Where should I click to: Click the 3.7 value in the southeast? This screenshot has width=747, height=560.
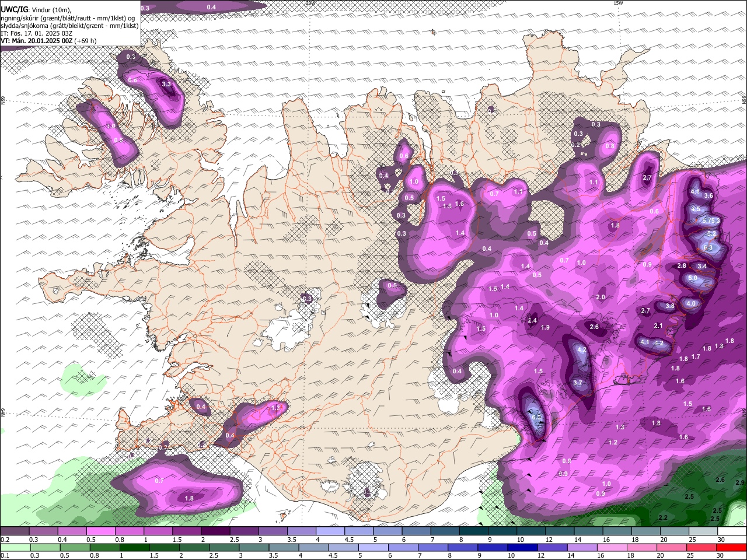(x=578, y=383)
